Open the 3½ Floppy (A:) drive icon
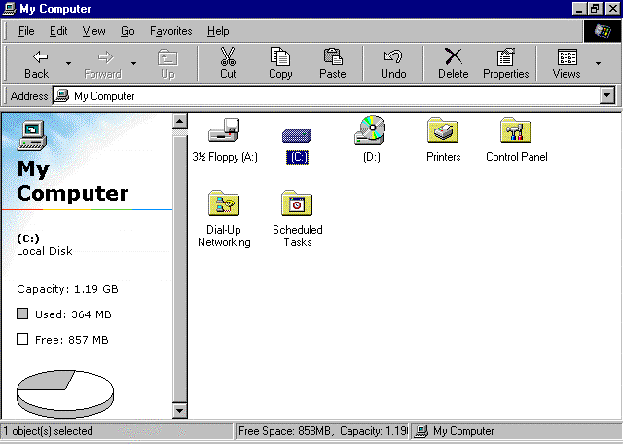 225,133
